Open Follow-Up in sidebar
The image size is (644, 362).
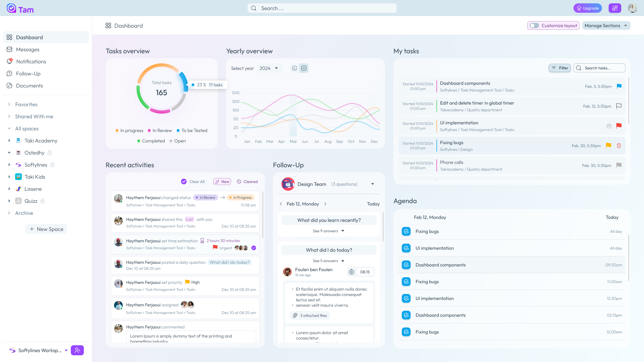(x=46, y=73)
